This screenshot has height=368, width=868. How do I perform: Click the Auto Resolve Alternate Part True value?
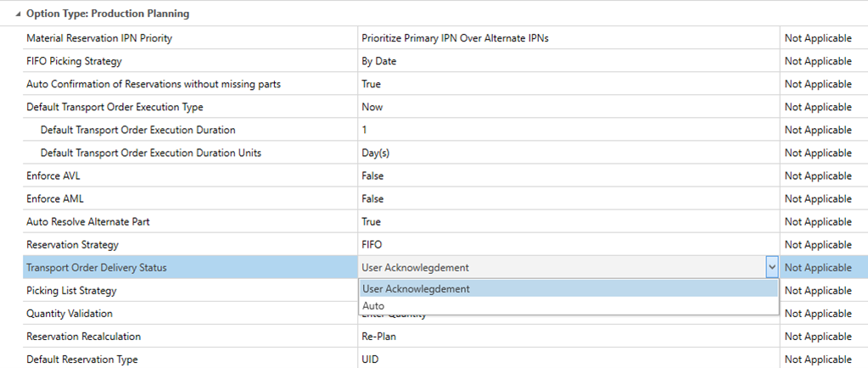click(x=371, y=221)
